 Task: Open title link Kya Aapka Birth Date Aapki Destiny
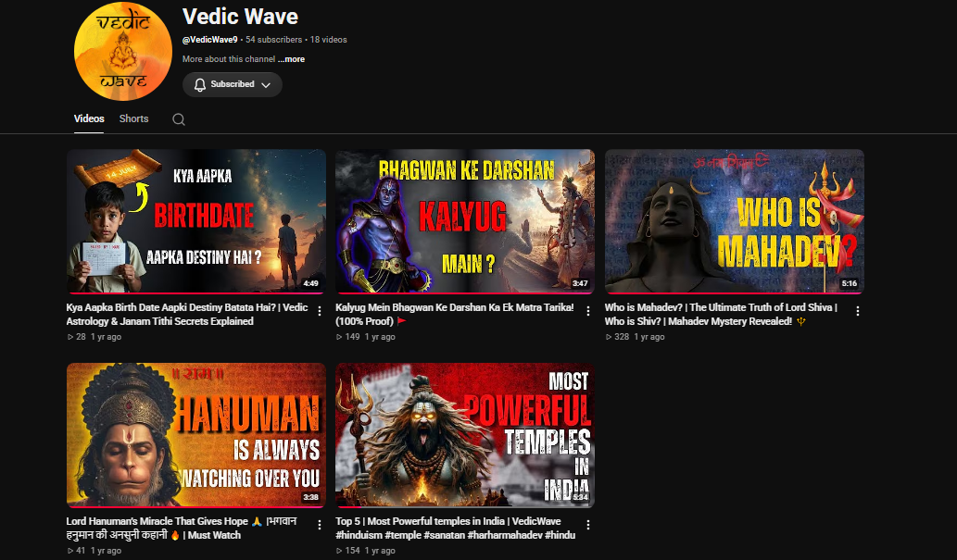click(x=187, y=314)
